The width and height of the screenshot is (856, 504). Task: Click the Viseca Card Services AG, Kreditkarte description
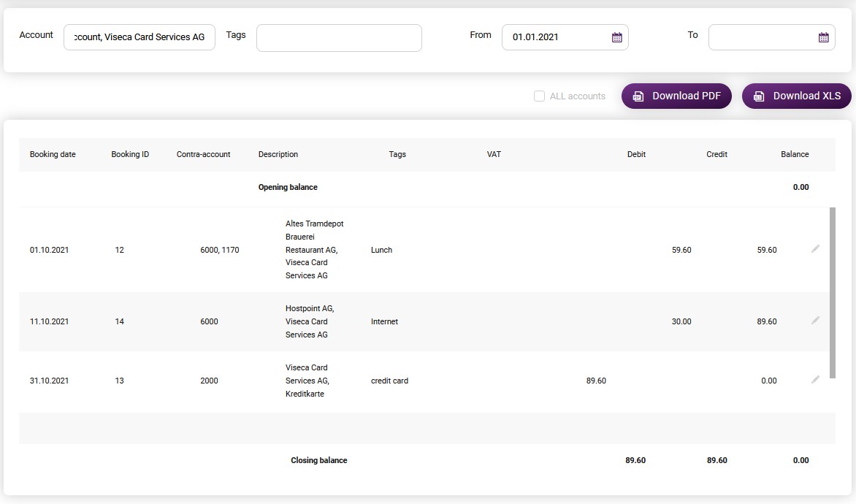[x=307, y=381]
